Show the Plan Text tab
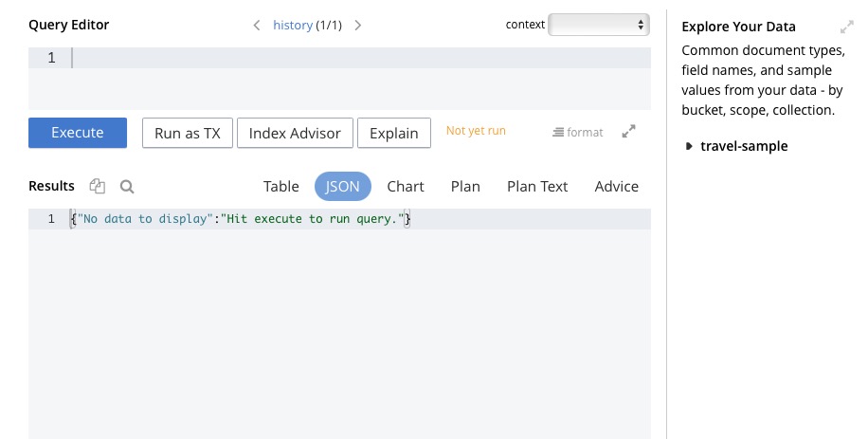 537,186
